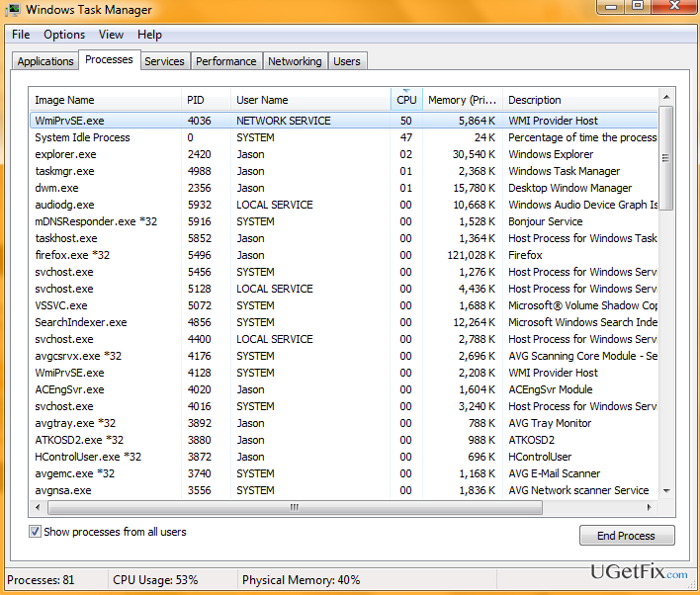Open the View menu

pyautogui.click(x=111, y=35)
